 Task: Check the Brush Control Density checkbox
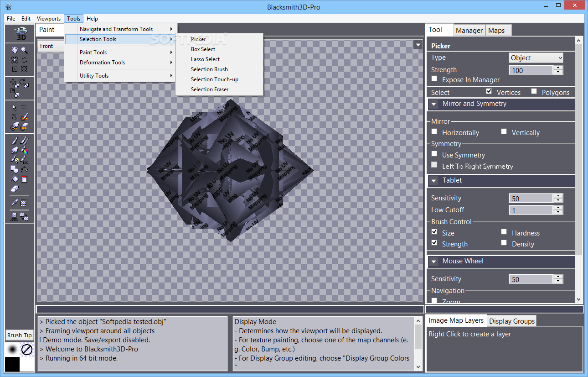click(504, 243)
